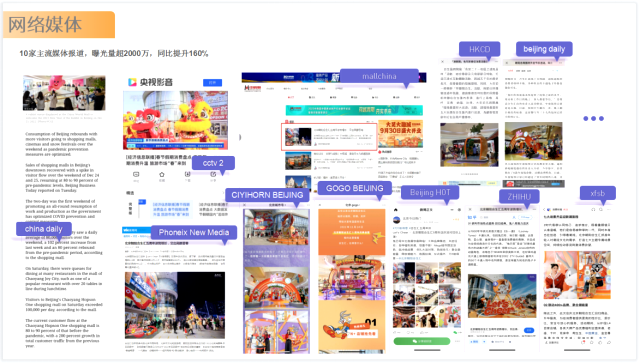Select the red highlighted mallchina category tab
Viewport: 640px width, 364px height.
click(291, 98)
